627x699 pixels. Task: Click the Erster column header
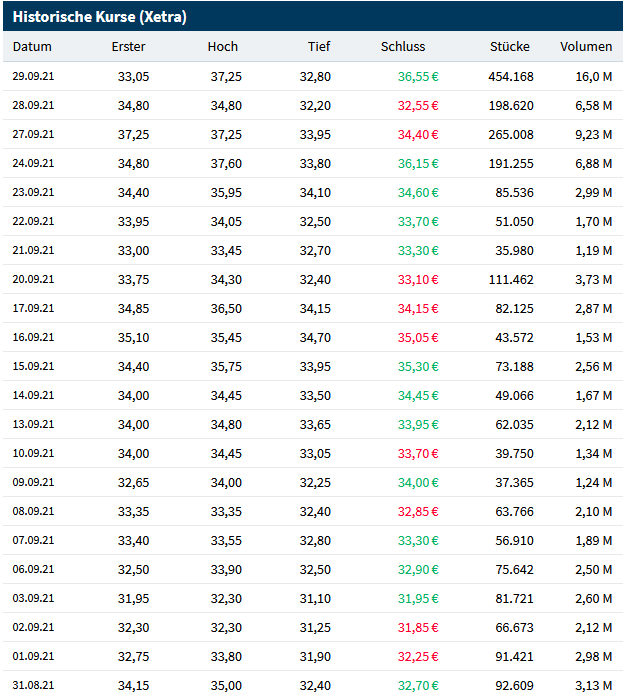point(128,47)
